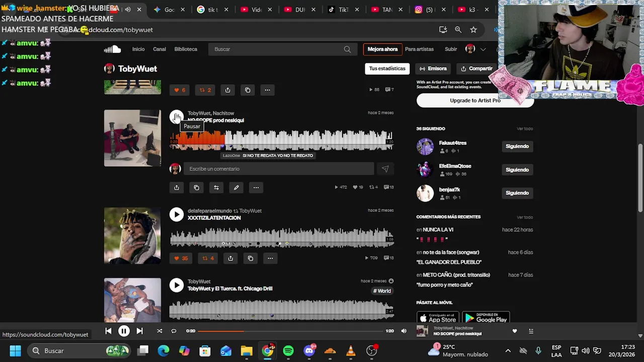The height and width of the screenshot is (362, 644).
Task: Toggle repeat in bottom player
Action: [x=174, y=331]
